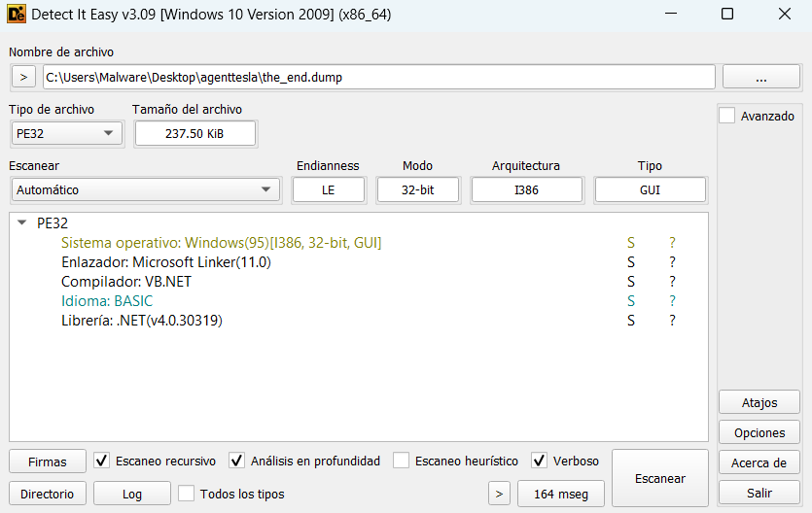Click the "S" icon on the Librería .NET row
This screenshot has width=812, height=513.
630,321
